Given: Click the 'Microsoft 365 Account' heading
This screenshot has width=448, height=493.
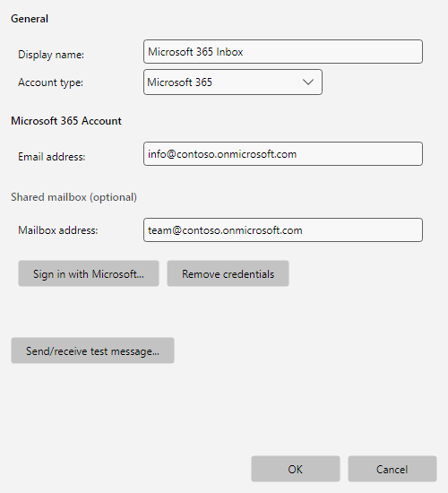Looking at the screenshot, I should (66, 121).
